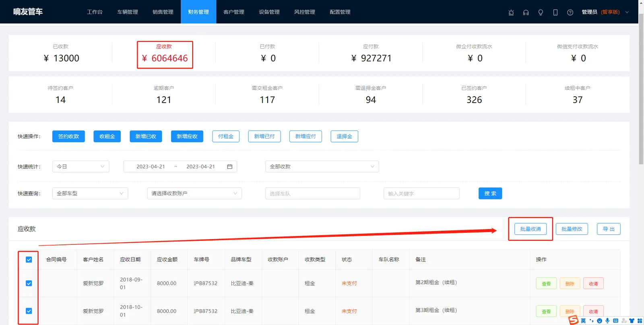
Task: Click the punctuation mode icon in Sogou bar
Action: tap(591, 321)
